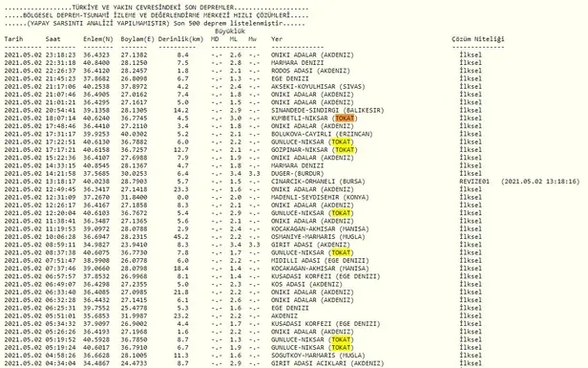Click 'KOS ADASI (AKDENIZ)' location
588x368 pixels.
click(x=306, y=284)
